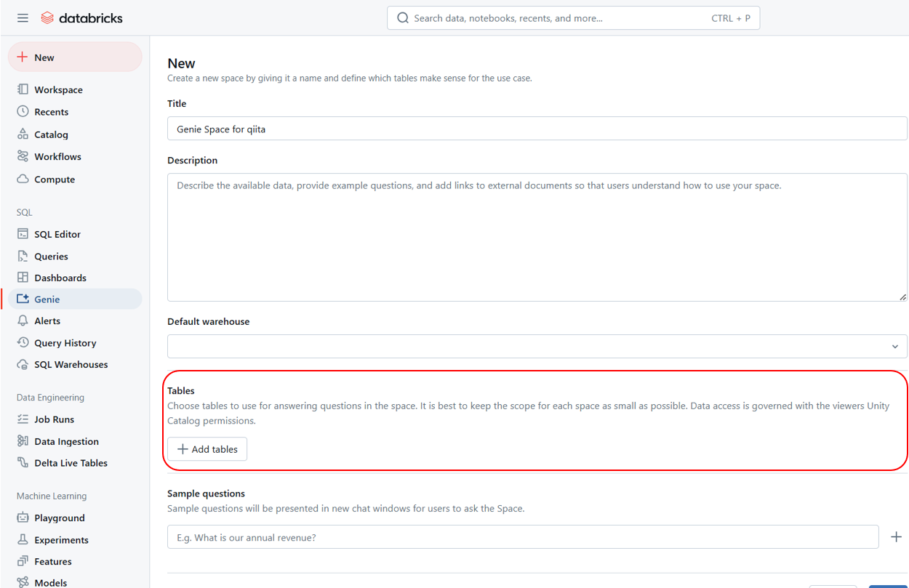Click the Alerts bell icon

(23, 321)
